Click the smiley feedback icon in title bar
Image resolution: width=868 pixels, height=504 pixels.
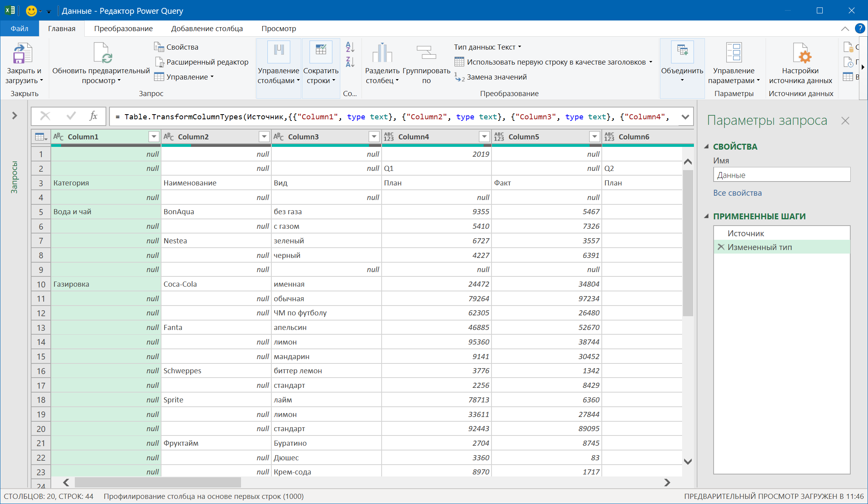coord(31,11)
